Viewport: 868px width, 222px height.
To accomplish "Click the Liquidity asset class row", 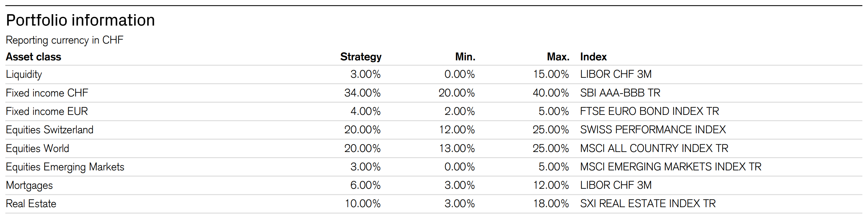I will click(x=24, y=75).
